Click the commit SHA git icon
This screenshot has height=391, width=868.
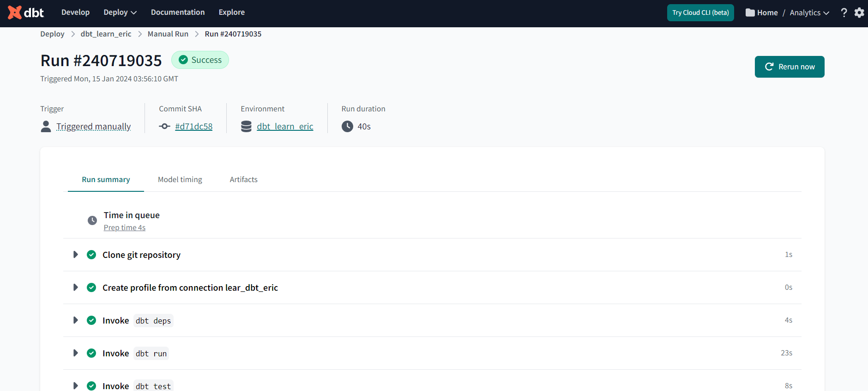(x=165, y=126)
